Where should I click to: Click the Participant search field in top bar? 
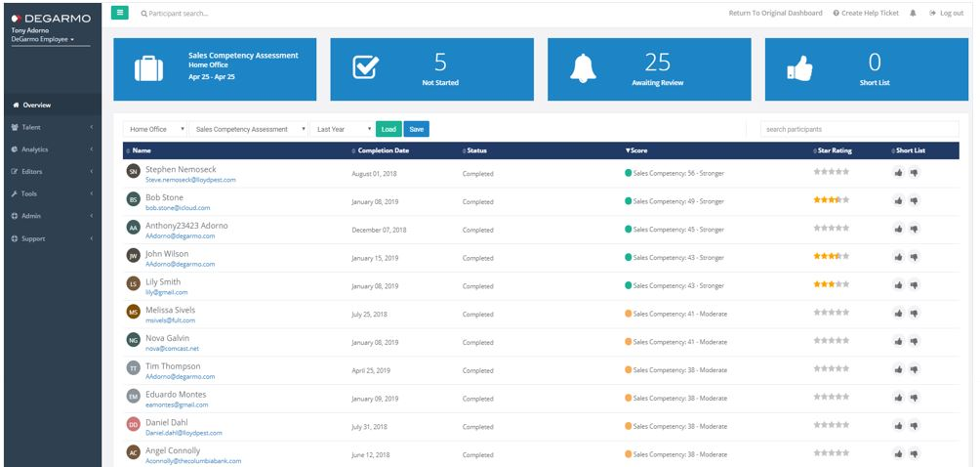tap(178, 13)
